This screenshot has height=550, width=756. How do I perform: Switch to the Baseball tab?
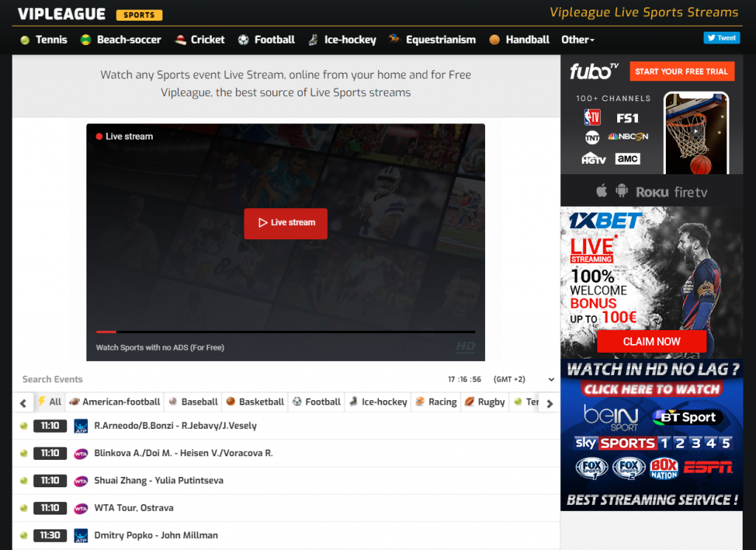[x=193, y=402]
